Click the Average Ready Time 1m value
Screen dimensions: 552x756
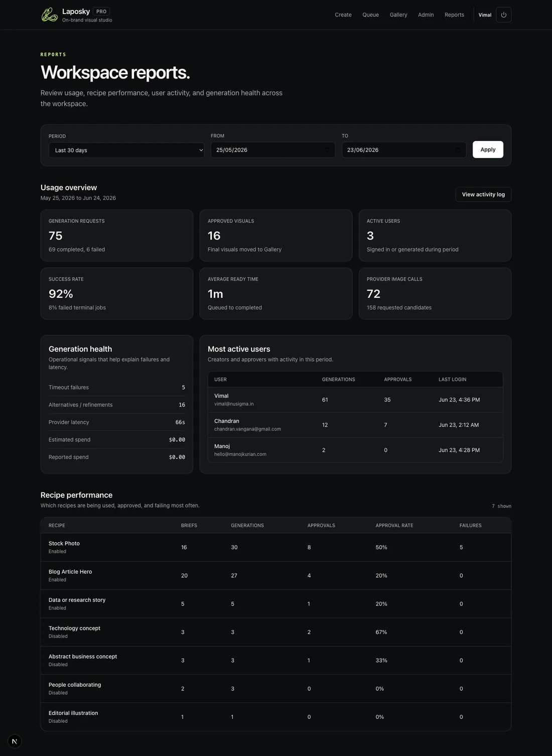[215, 294]
